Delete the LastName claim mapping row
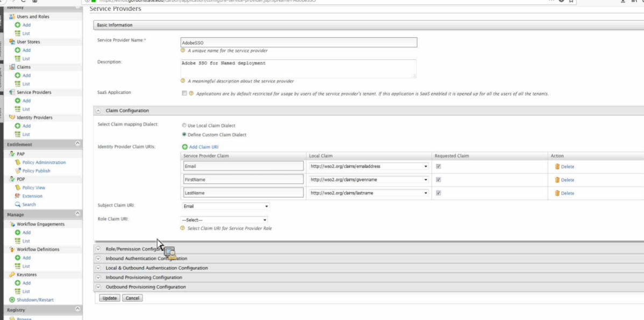Viewport: 644px width, 320px height. tap(565, 193)
